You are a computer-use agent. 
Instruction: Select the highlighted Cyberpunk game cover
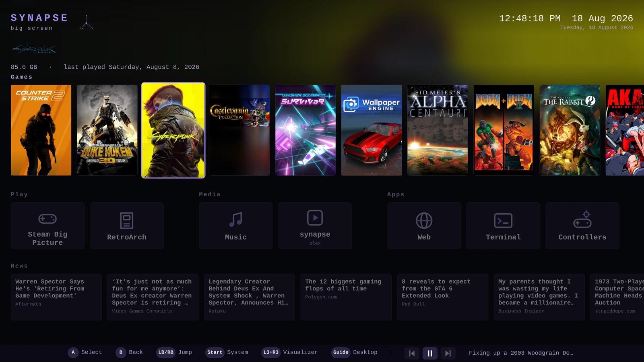point(173,130)
